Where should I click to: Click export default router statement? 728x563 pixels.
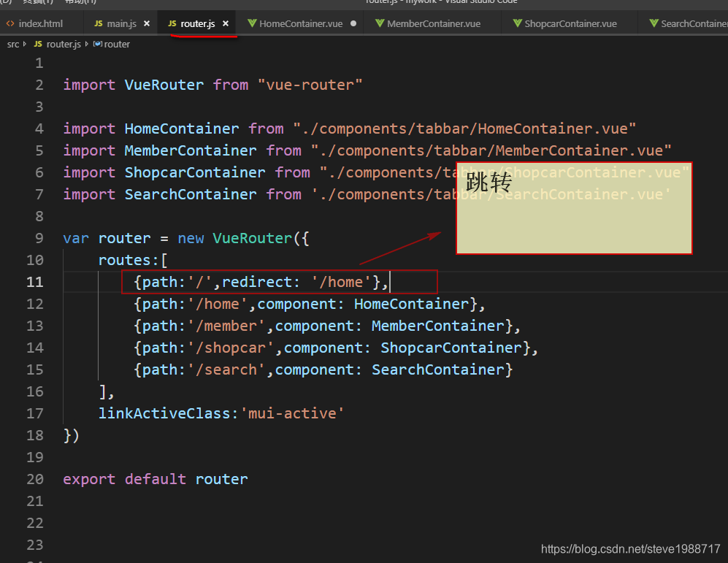pyautogui.click(x=156, y=479)
